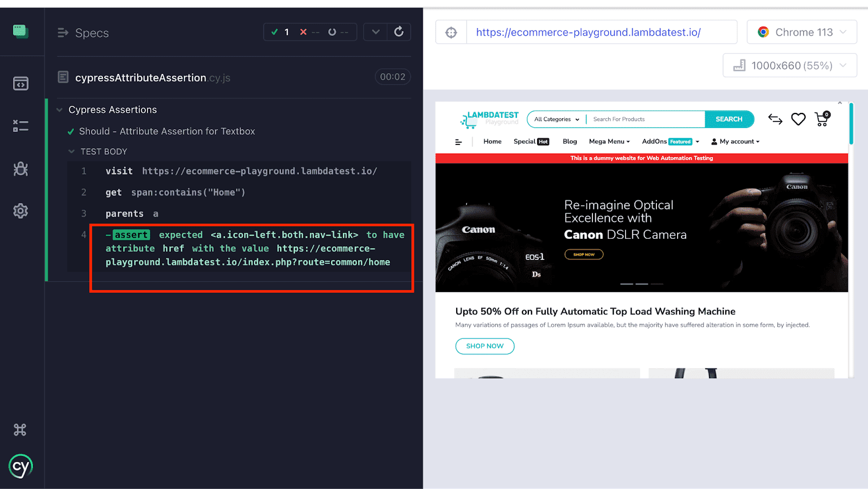The height and width of the screenshot is (489, 868).
Task: Collapse the Cypress Assertions test group
Action: coord(60,110)
